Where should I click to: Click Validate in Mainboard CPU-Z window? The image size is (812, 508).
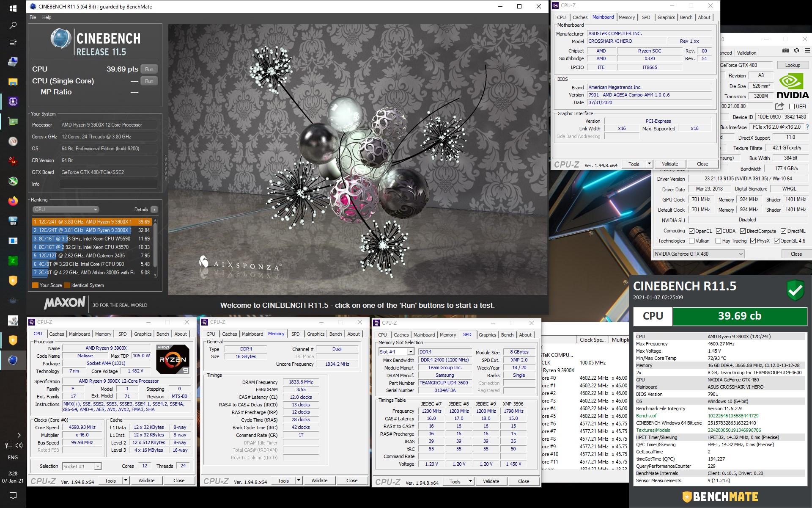(669, 164)
